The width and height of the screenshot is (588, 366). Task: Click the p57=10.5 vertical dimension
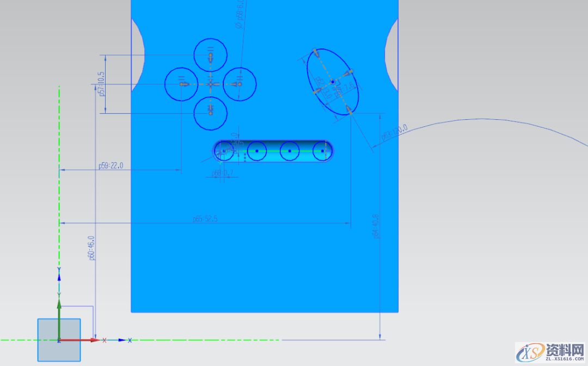101,84
